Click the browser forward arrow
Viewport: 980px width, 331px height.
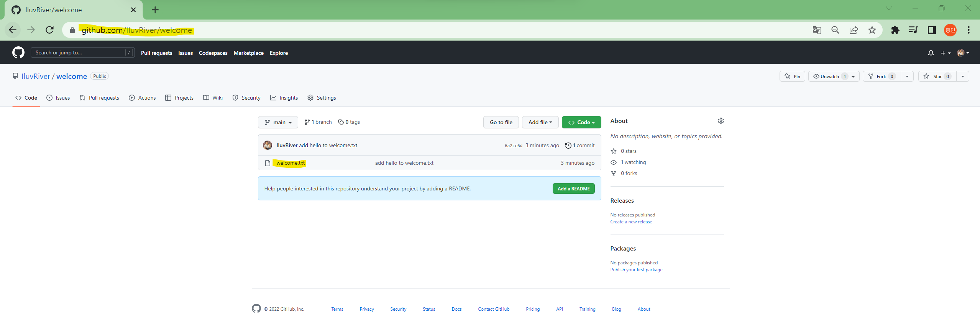pos(31,30)
